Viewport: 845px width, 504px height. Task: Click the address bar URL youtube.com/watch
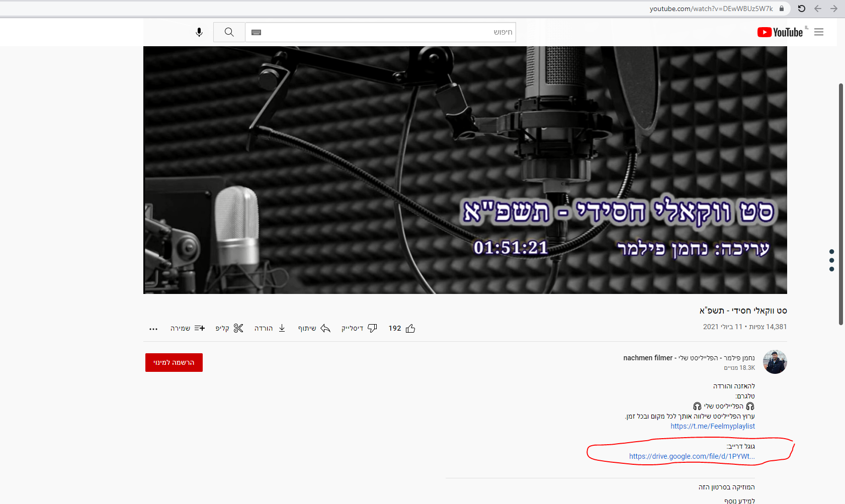(x=711, y=9)
